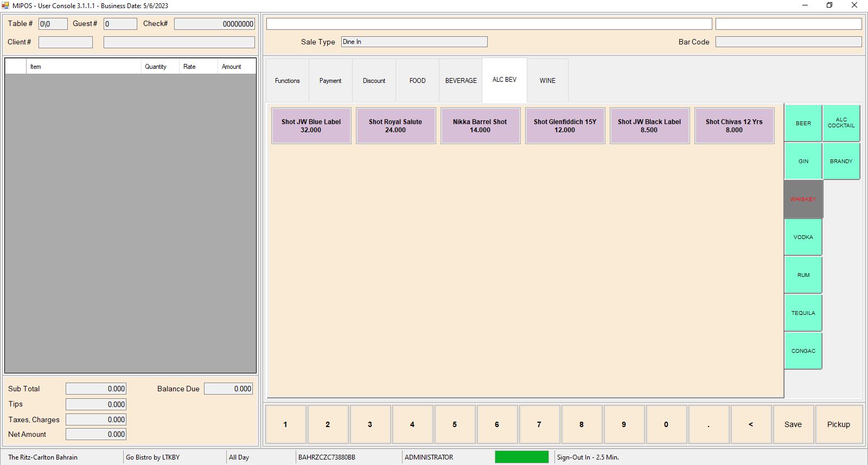This screenshot has width=868, height=465.
Task: Click the Rate column header
Action: point(198,67)
